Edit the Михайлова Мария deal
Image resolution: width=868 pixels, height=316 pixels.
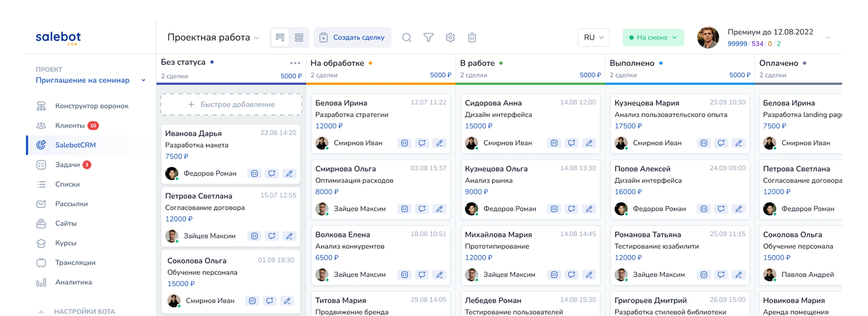point(589,275)
